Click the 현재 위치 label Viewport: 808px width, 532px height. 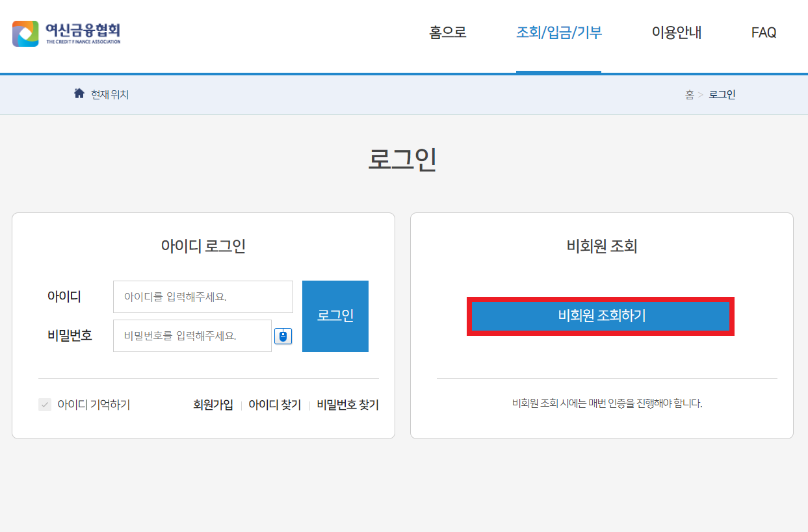point(110,95)
